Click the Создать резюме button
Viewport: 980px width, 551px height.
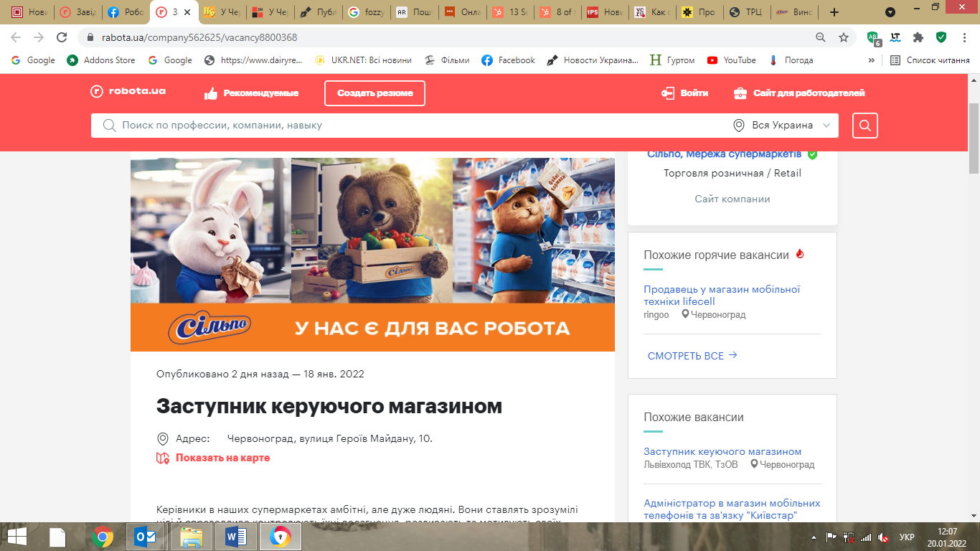pos(374,93)
